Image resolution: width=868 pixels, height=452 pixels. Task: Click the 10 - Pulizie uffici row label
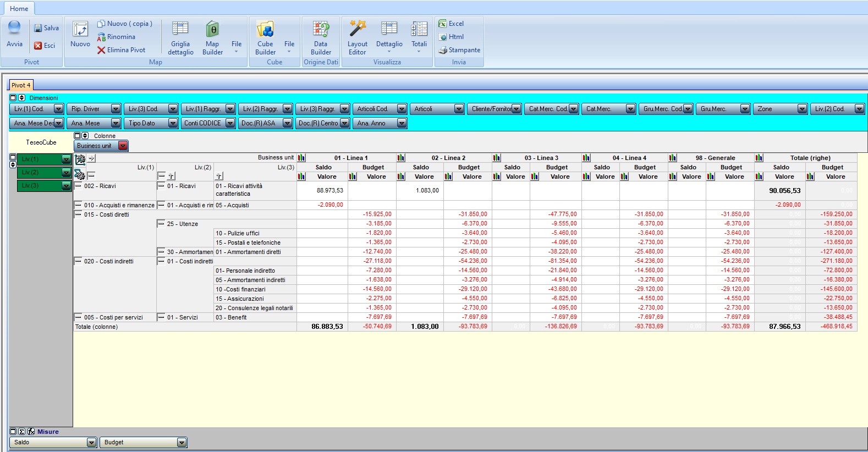(238, 233)
